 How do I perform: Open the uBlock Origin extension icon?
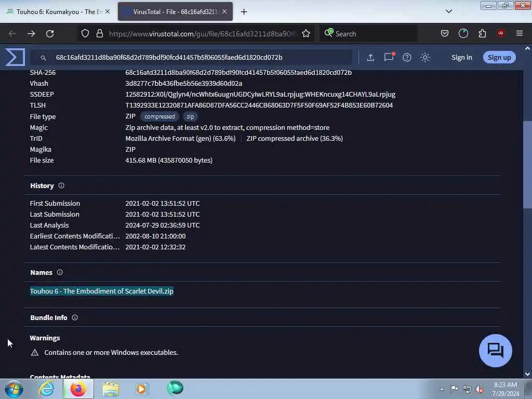tap(501, 33)
